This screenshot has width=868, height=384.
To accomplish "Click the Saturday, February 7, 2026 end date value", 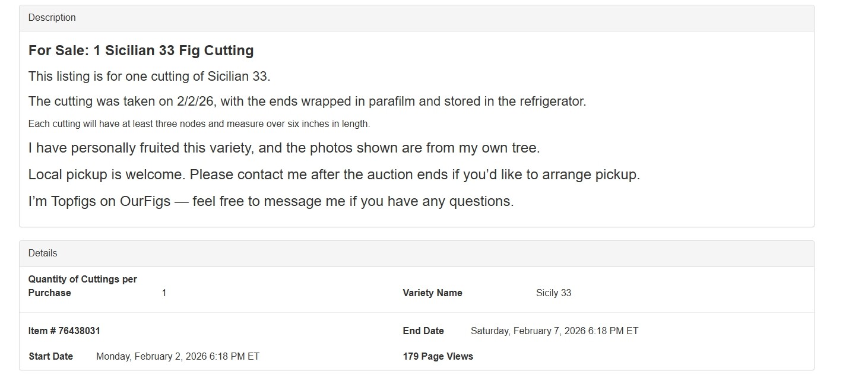I will point(554,331).
